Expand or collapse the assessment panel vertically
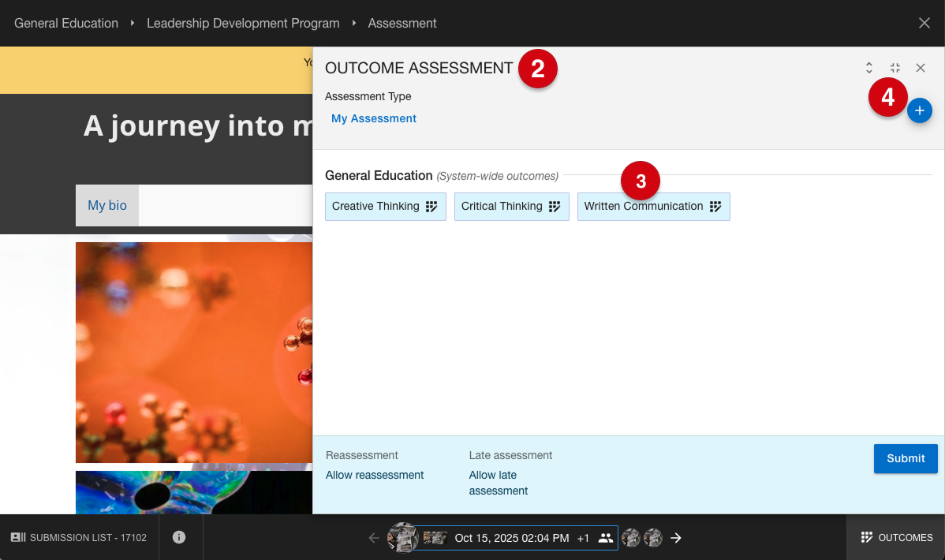This screenshot has height=560, width=945. [x=869, y=68]
